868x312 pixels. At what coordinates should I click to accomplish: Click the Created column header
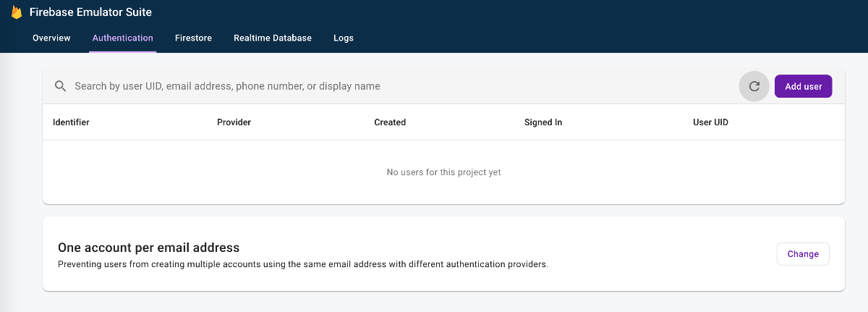[390, 122]
